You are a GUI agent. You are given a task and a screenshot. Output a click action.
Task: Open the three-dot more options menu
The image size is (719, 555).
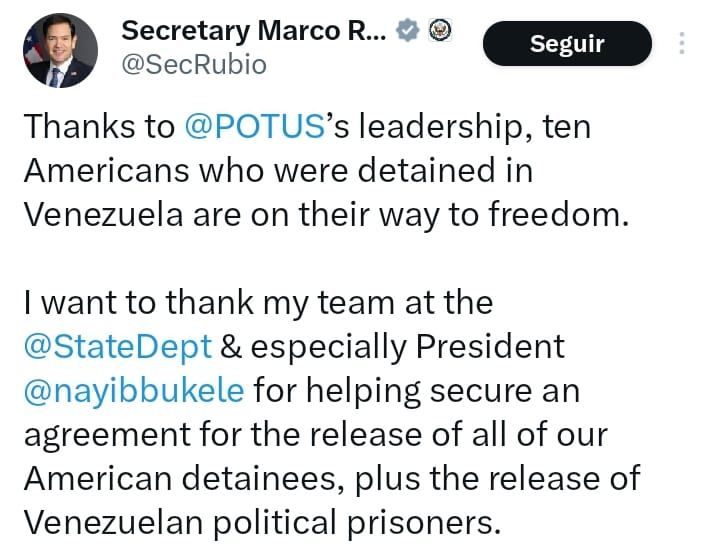click(x=682, y=45)
